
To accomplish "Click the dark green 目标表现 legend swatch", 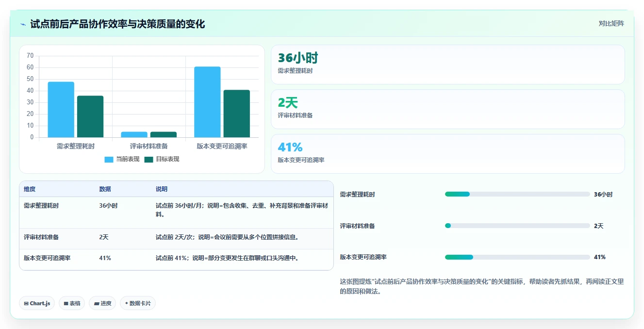I will coord(149,160).
